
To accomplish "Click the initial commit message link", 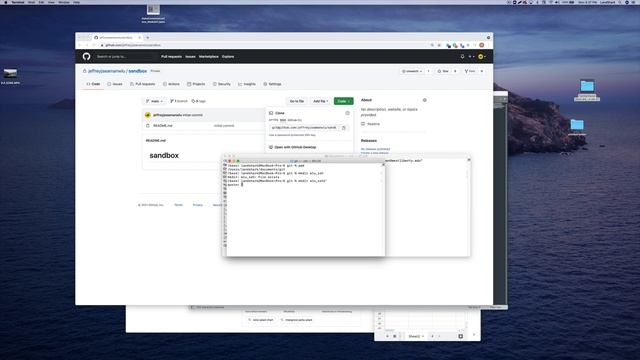I will coord(224,126).
